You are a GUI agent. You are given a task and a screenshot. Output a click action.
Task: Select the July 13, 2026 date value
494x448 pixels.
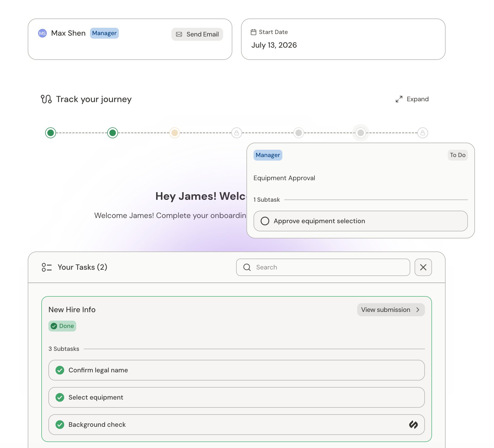pos(274,45)
